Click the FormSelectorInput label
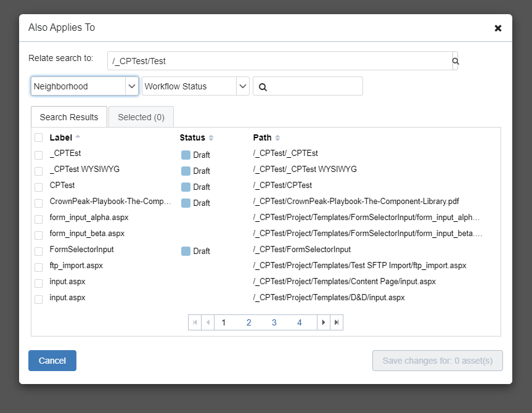Screen dimensions: 532x413 [x=81, y=250]
